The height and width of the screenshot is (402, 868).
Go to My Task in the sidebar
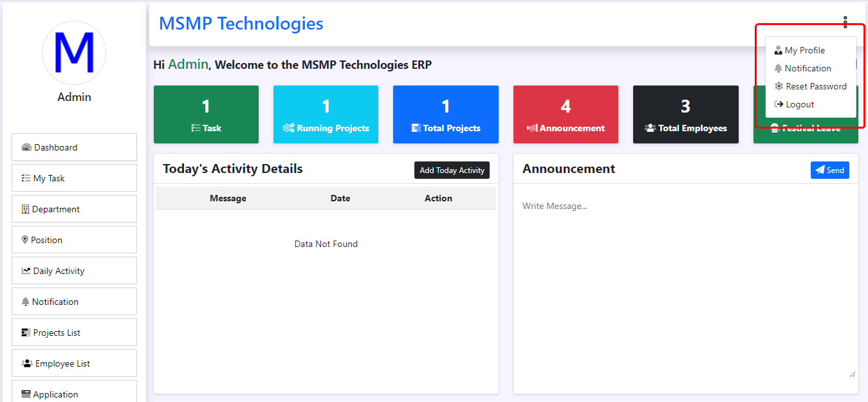pyautogui.click(x=74, y=178)
